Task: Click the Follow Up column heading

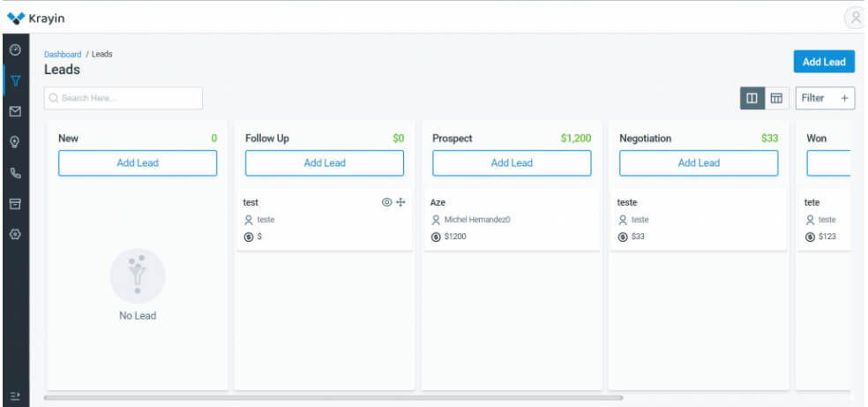Action: coord(266,139)
